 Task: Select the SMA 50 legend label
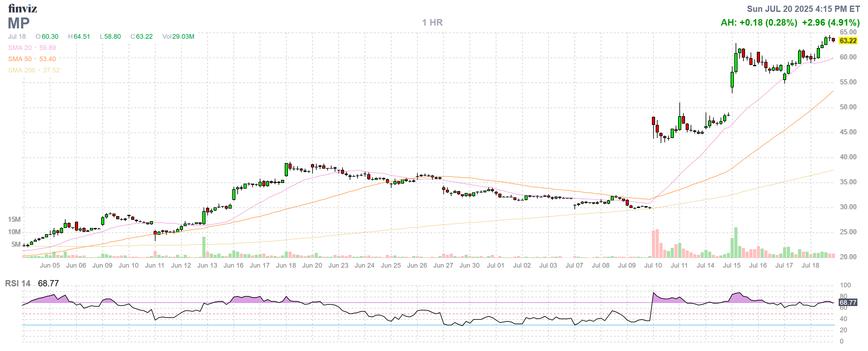20,59
